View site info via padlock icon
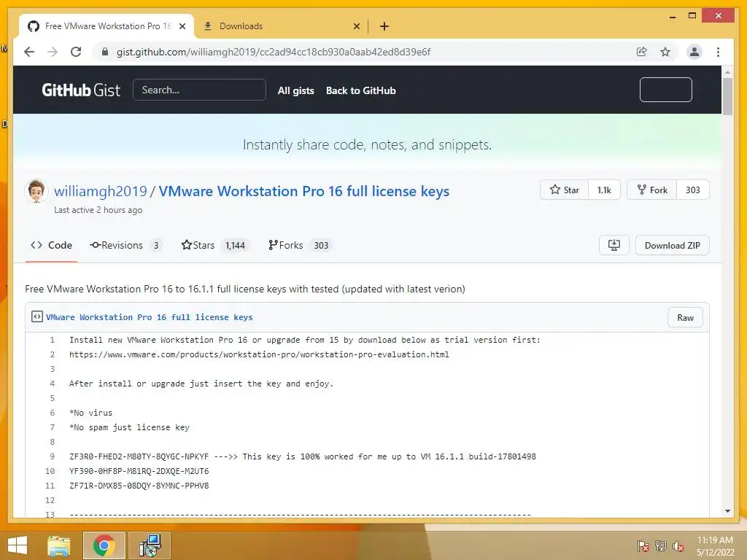Image resolution: width=747 pixels, height=560 pixels. pyautogui.click(x=105, y=52)
